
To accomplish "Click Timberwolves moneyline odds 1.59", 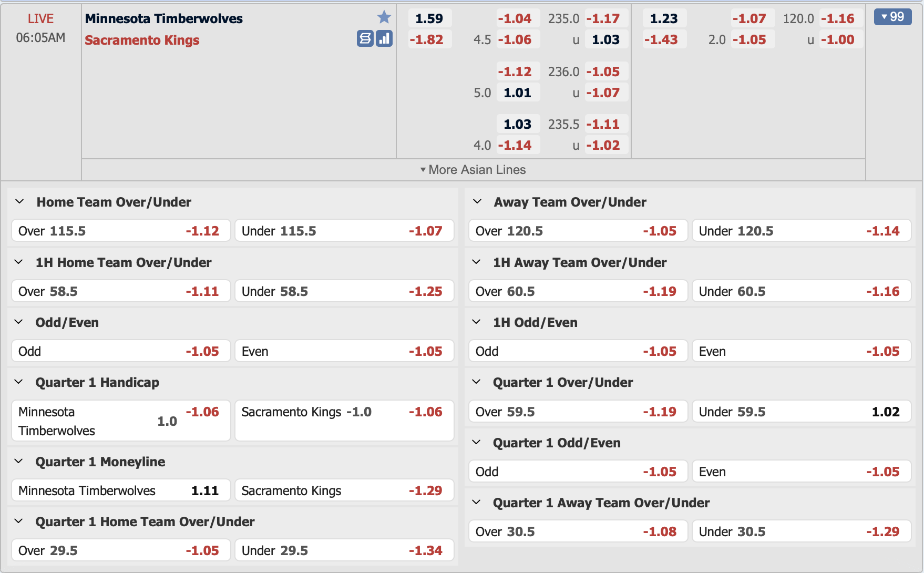I will pyautogui.click(x=429, y=18).
